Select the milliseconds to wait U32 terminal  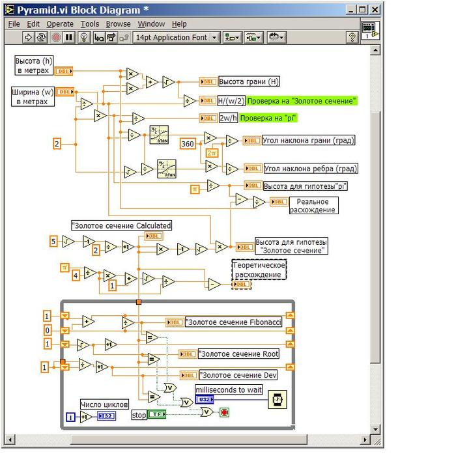(x=205, y=400)
